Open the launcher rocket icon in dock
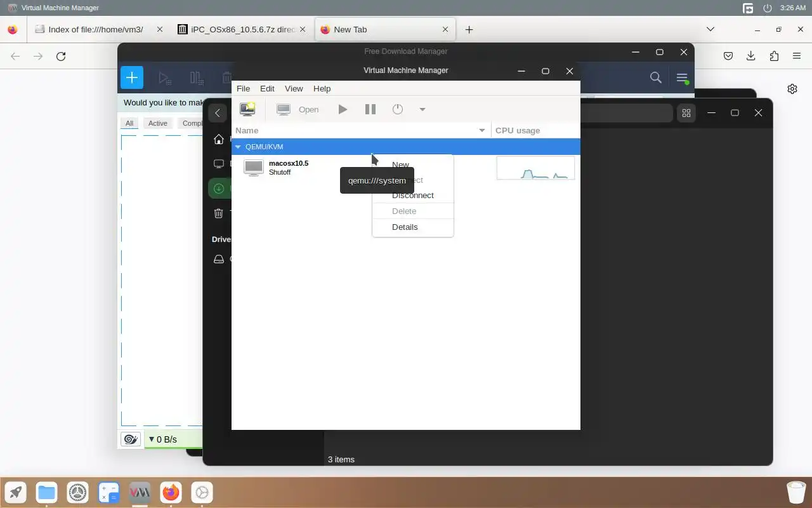The width and height of the screenshot is (812, 508). (16, 492)
